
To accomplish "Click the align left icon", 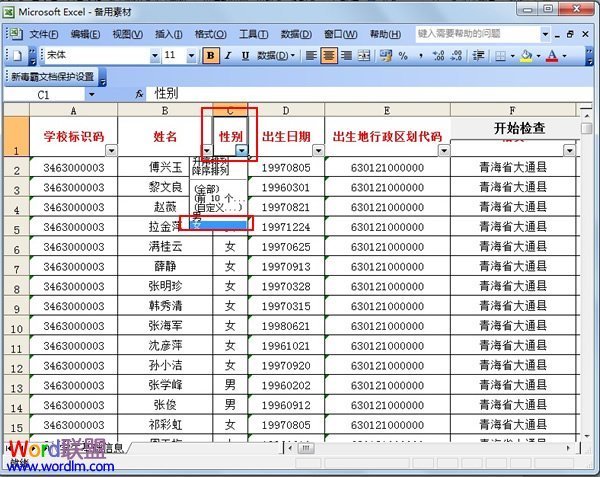I will pyautogui.click(x=311, y=56).
